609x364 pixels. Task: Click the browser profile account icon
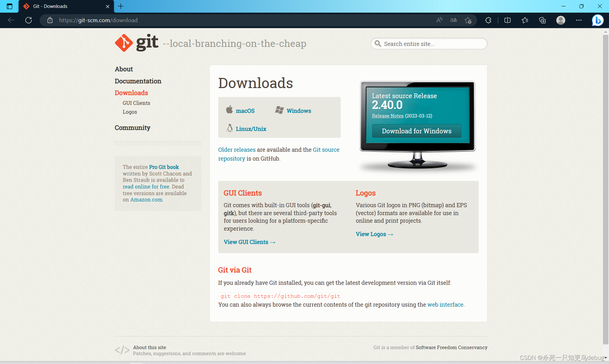(561, 20)
